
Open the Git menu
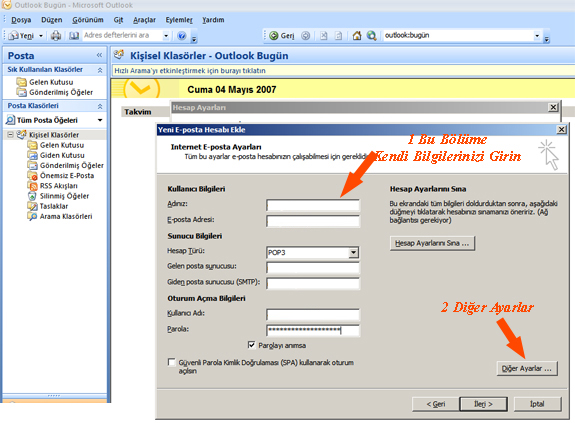[x=118, y=20]
